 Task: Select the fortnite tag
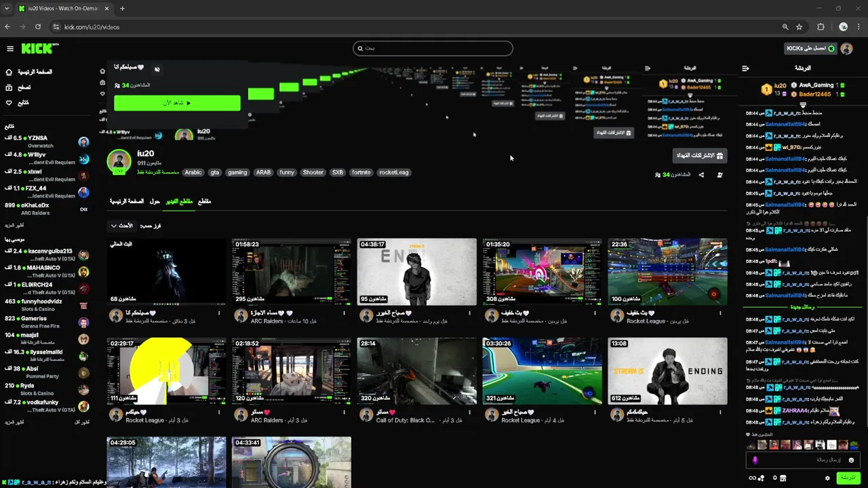(x=361, y=172)
